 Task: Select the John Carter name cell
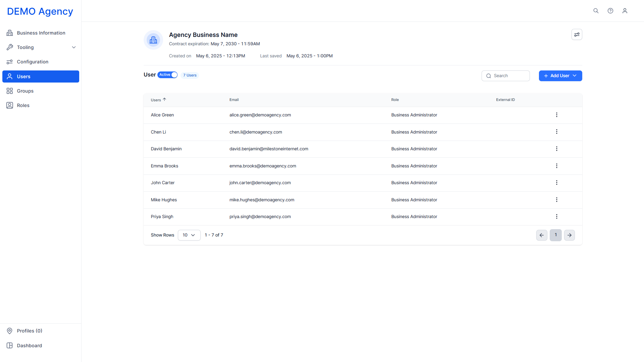tap(163, 183)
